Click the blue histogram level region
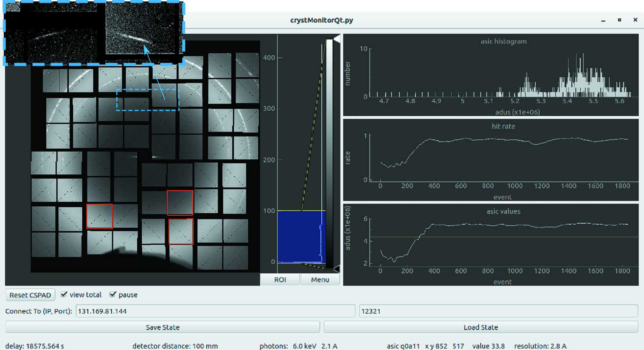Screen dimensions: 644x350 point(302,236)
